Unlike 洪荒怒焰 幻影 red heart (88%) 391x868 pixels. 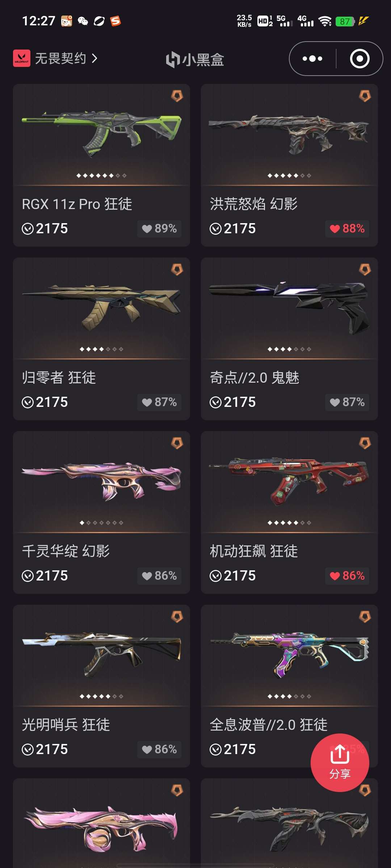(347, 229)
